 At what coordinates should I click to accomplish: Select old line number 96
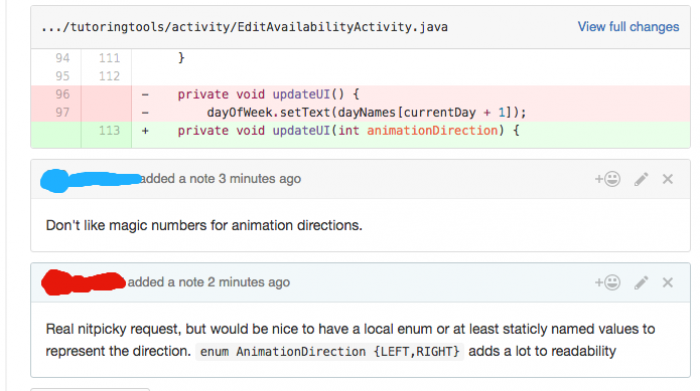point(62,94)
